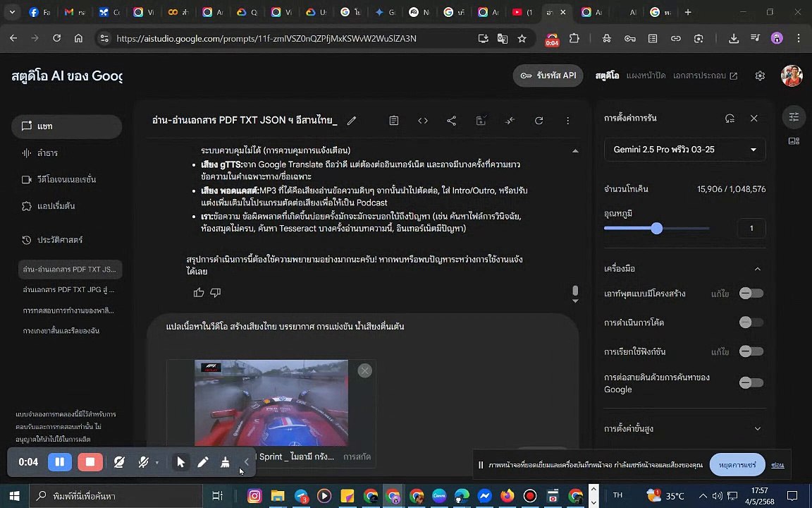This screenshot has width=812, height=508.
Task: Toggle structured output switch
Action: point(751,294)
